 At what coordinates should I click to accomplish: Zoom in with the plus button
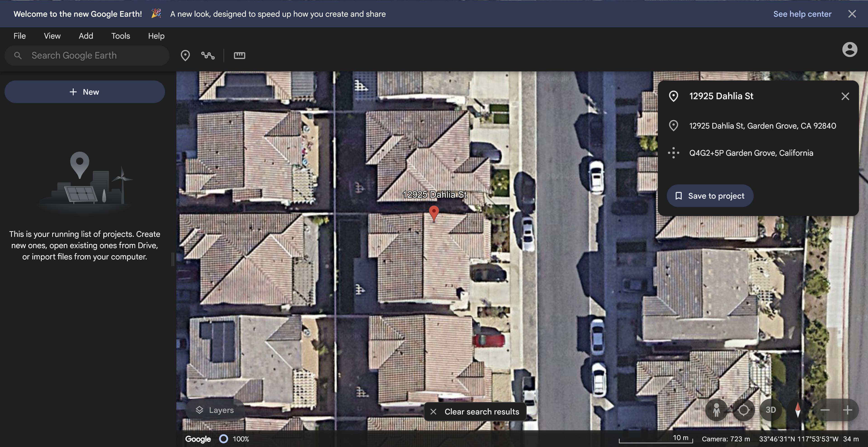coord(847,410)
